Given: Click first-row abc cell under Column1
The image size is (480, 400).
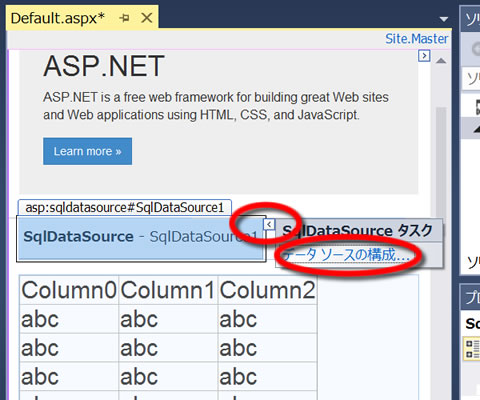Looking at the screenshot, I should pyautogui.click(x=168, y=319).
